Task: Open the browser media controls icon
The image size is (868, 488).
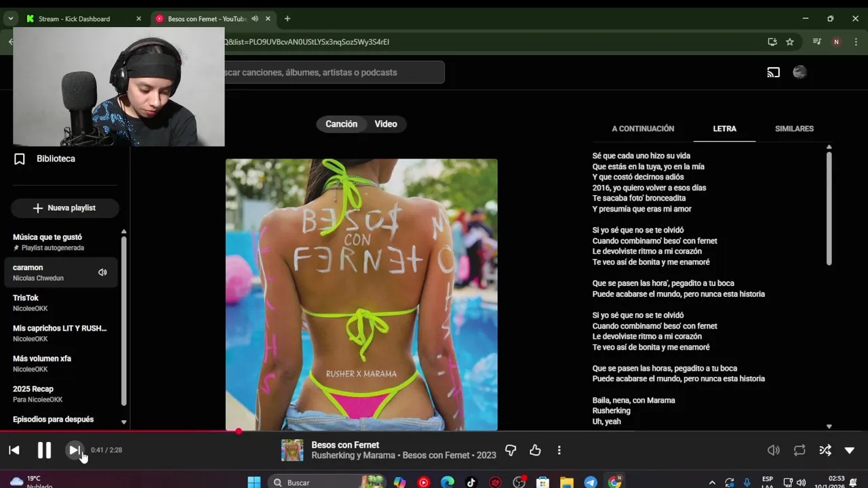Action: click(x=817, y=42)
